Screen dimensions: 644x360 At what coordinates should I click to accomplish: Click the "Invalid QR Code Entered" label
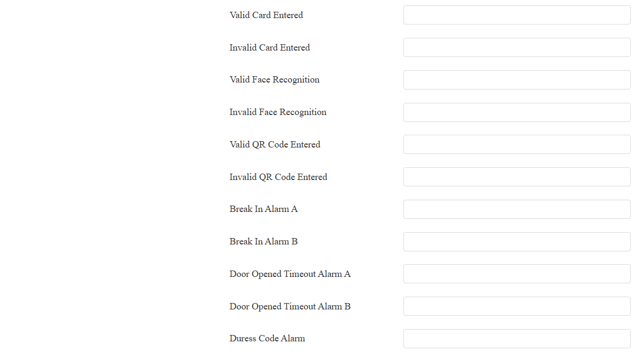[x=278, y=177]
